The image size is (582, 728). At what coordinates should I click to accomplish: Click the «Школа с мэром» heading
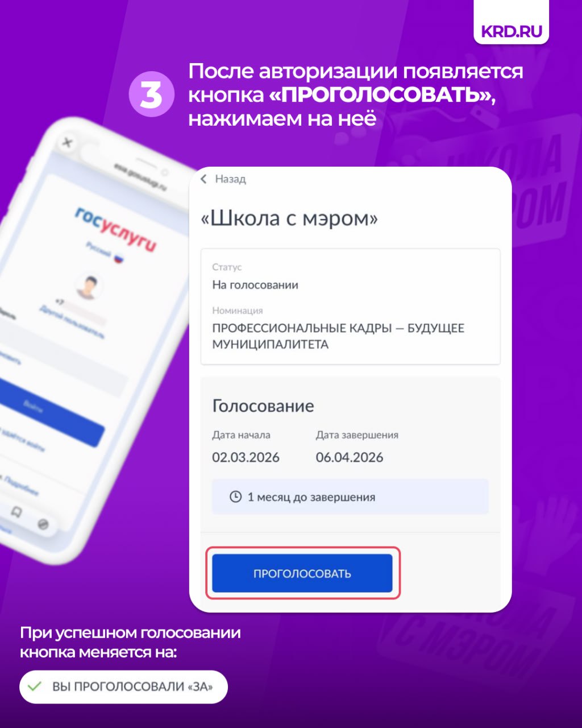click(x=289, y=218)
